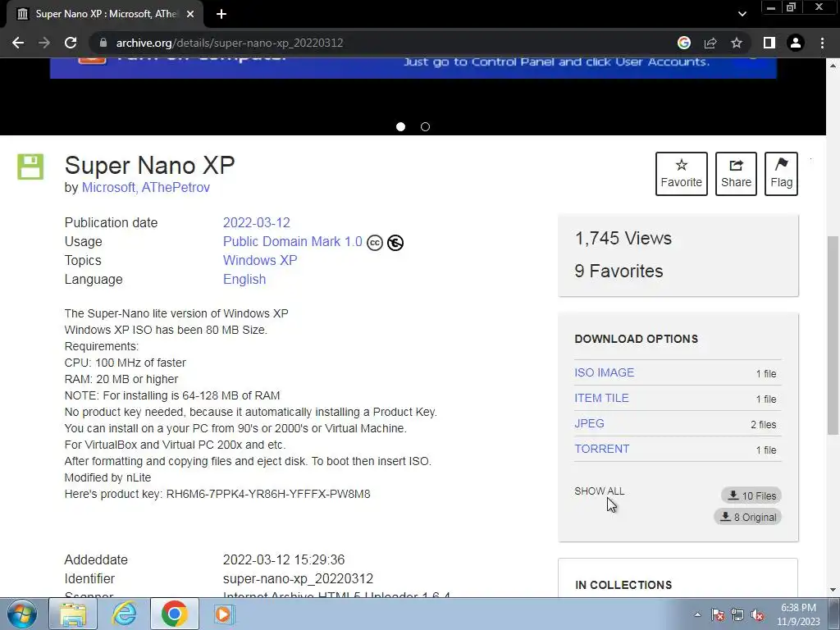Image resolution: width=840 pixels, height=630 pixels.
Task: Close the Super Nano XP tab
Action: pos(190,14)
